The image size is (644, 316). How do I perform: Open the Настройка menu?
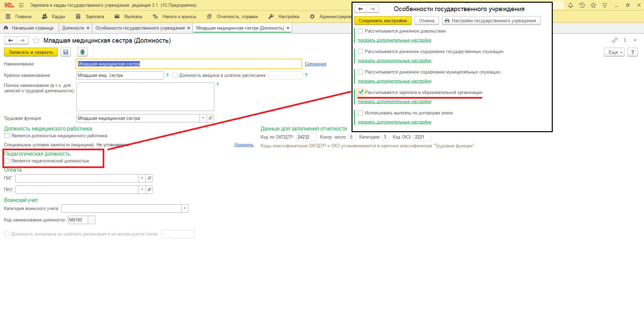coord(284,16)
